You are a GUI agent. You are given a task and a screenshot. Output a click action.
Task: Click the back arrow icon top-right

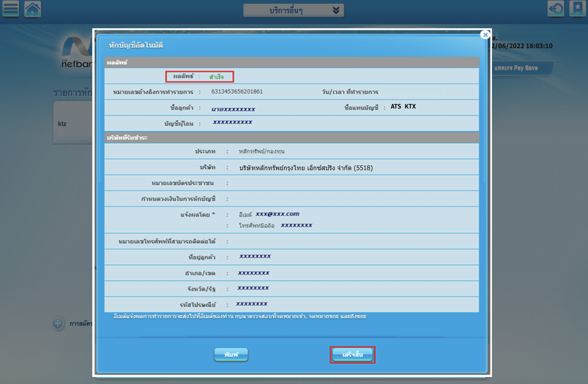click(x=556, y=9)
